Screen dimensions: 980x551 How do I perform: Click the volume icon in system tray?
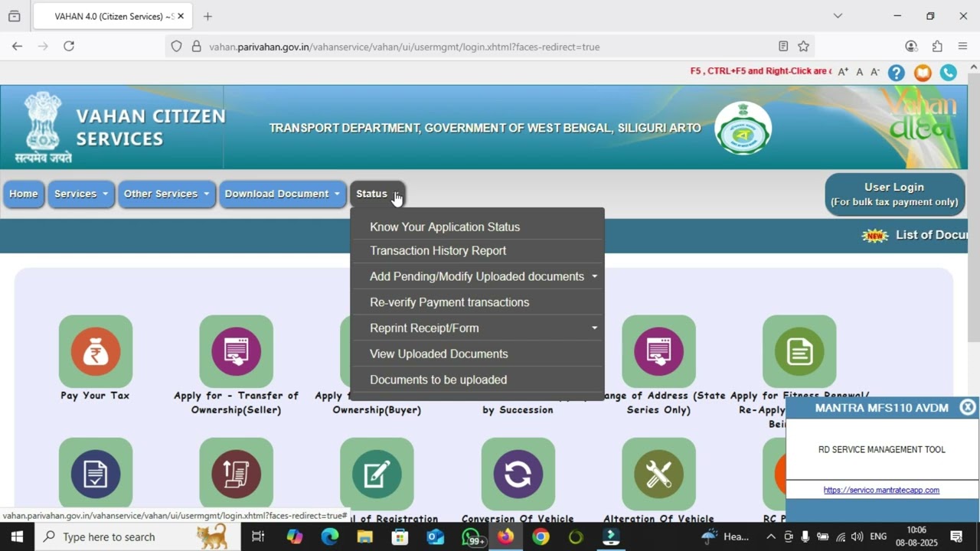(857, 536)
